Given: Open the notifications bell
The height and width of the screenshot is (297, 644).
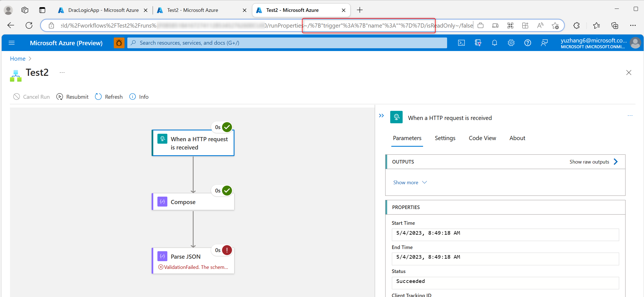Looking at the screenshot, I should [x=494, y=43].
